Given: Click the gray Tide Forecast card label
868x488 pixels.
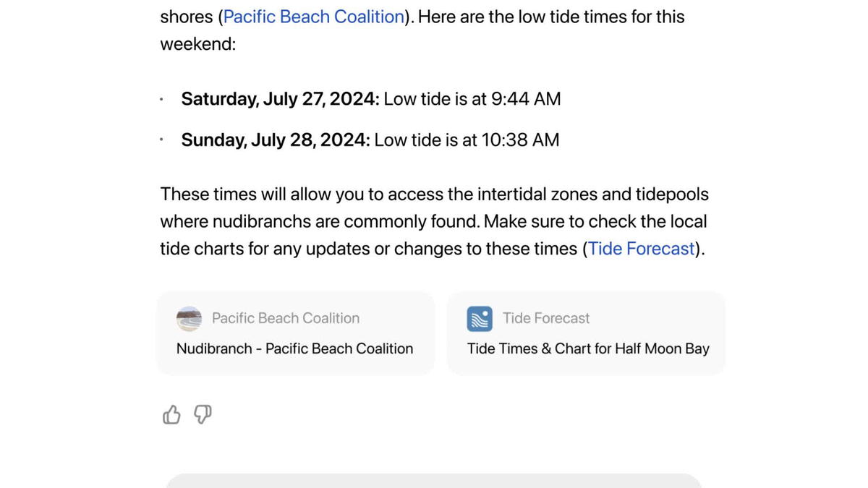Looking at the screenshot, I should click(x=546, y=318).
